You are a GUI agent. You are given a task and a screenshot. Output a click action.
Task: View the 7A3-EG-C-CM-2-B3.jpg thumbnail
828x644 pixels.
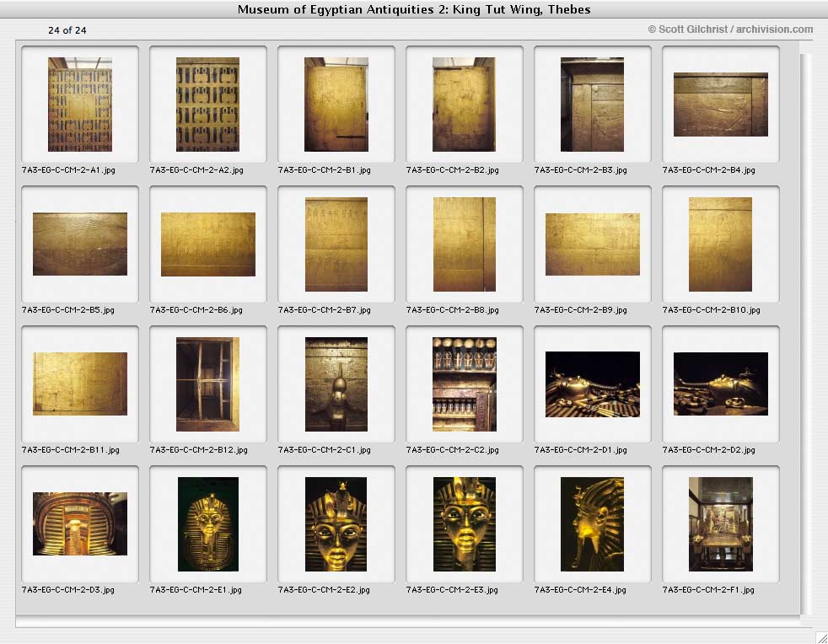pyautogui.click(x=593, y=105)
